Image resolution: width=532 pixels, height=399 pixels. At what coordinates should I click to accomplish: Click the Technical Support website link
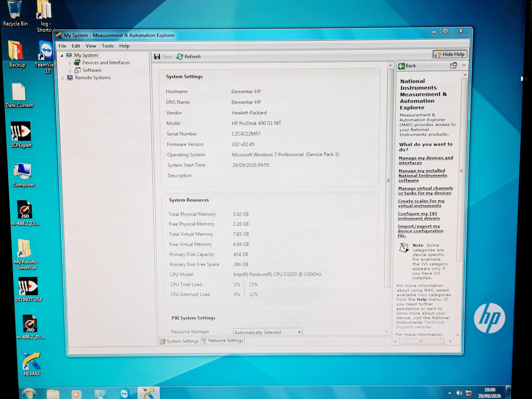coord(420,324)
